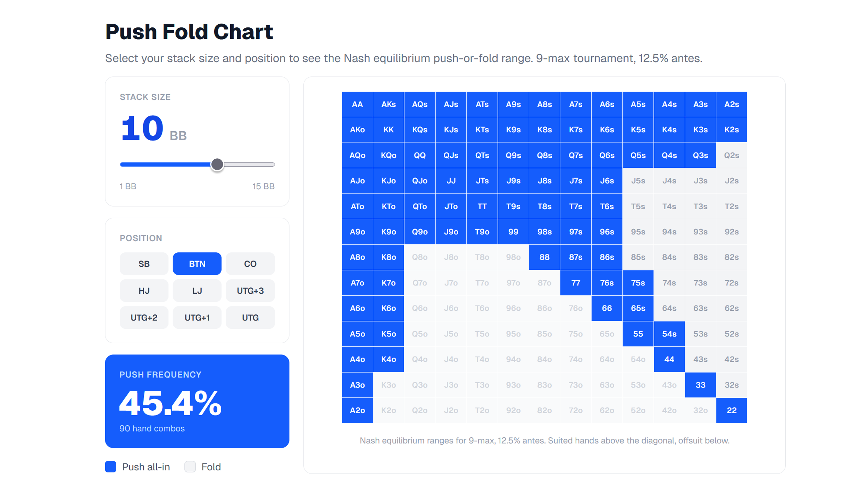Image resolution: width=868 pixels, height=486 pixels.
Task: Choose the UTG+2 position button
Action: tap(144, 318)
